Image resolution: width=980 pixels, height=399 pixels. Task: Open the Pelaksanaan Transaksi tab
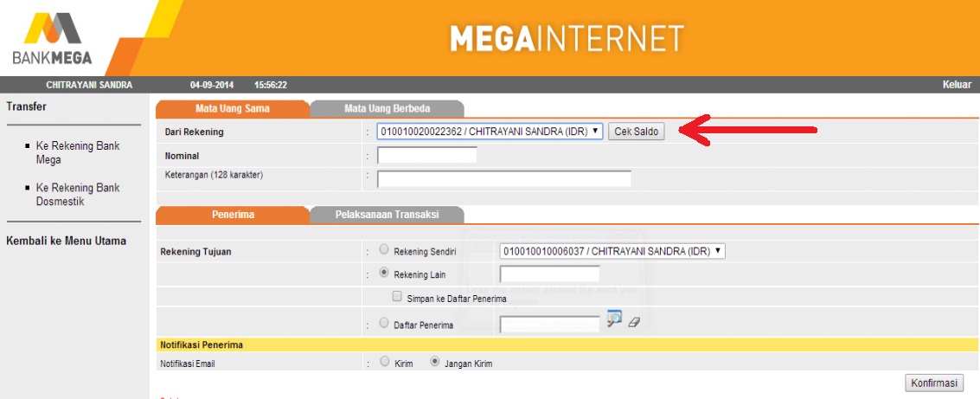coord(387,215)
